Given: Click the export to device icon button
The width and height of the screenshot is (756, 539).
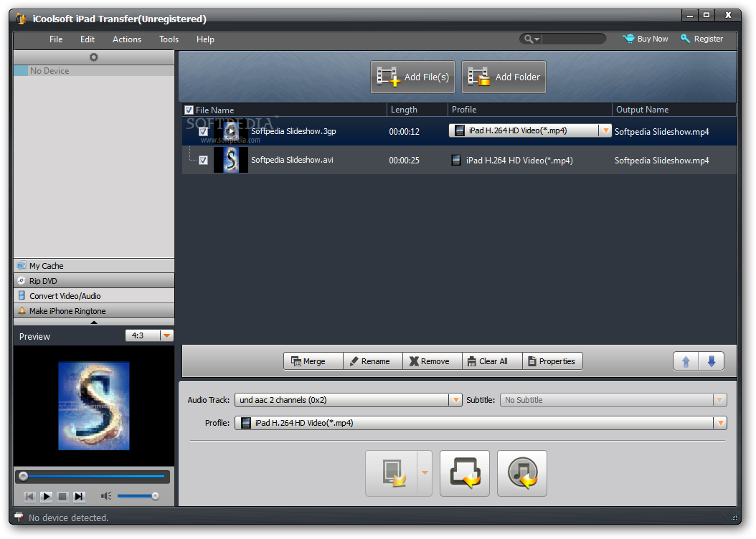Looking at the screenshot, I should [392, 473].
